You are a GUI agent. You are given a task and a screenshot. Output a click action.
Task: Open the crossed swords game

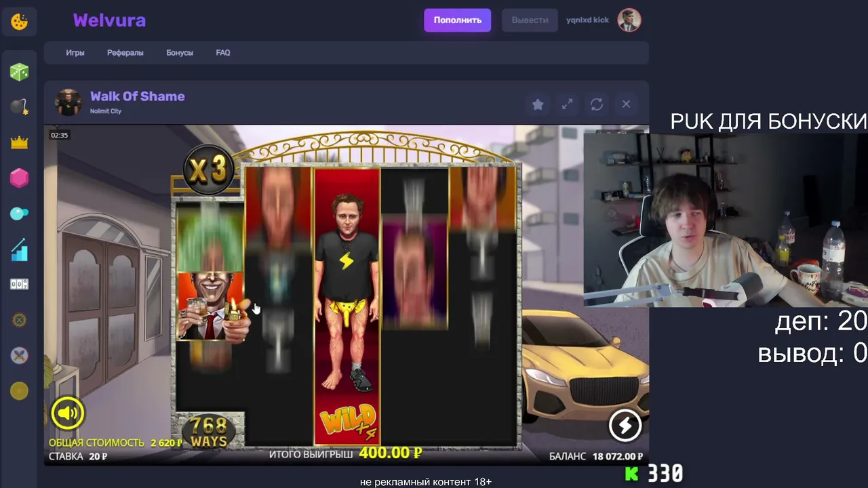pyautogui.click(x=19, y=355)
